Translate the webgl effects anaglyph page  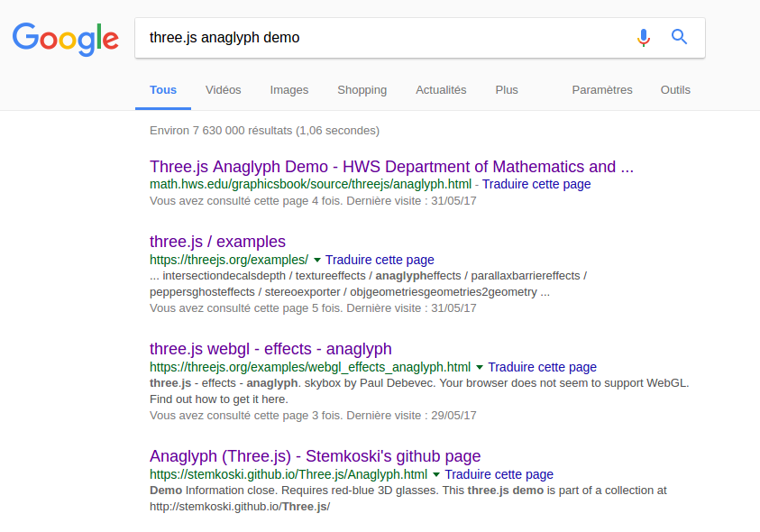tap(542, 367)
